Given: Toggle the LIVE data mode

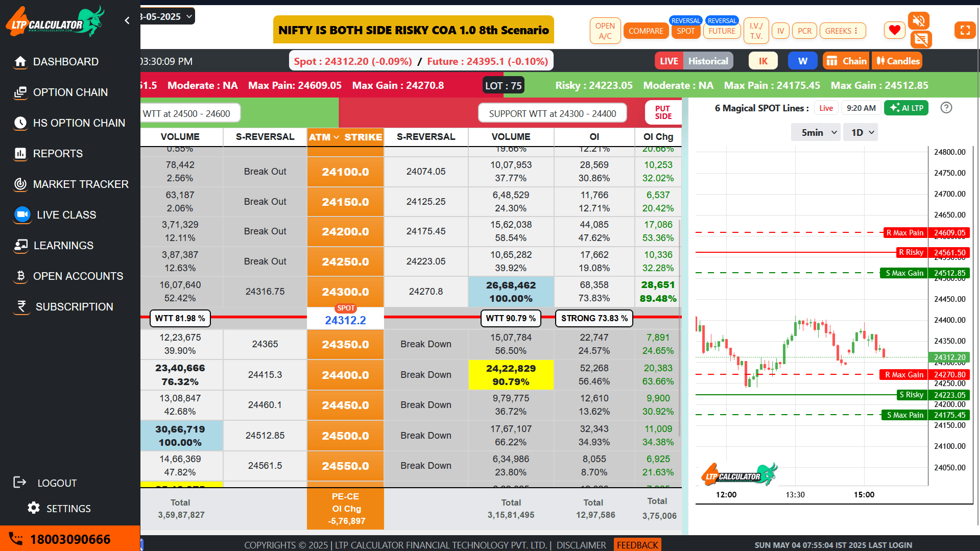Looking at the screenshot, I should [668, 61].
